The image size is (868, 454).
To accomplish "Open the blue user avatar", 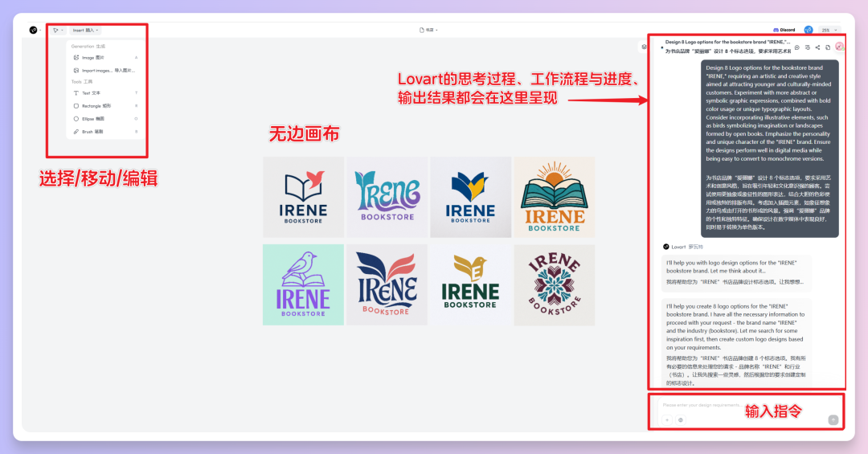I will tap(809, 30).
